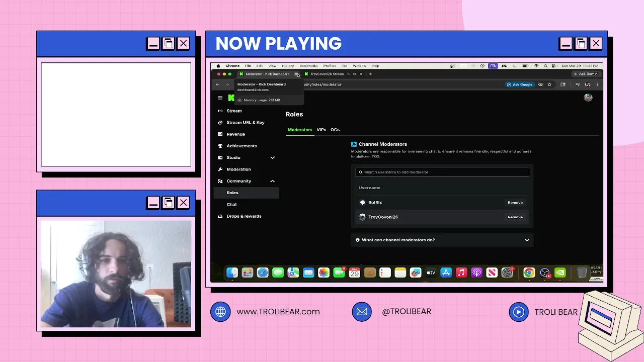644x362 pixels.
Task: Click the date and time in menu bar
Action: pos(580,66)
